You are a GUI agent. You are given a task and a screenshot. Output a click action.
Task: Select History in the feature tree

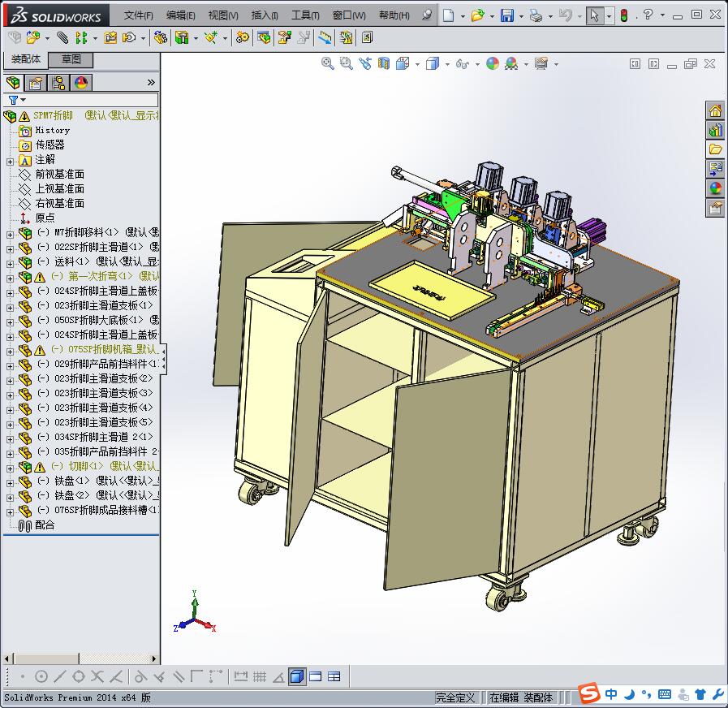(53, 131)
